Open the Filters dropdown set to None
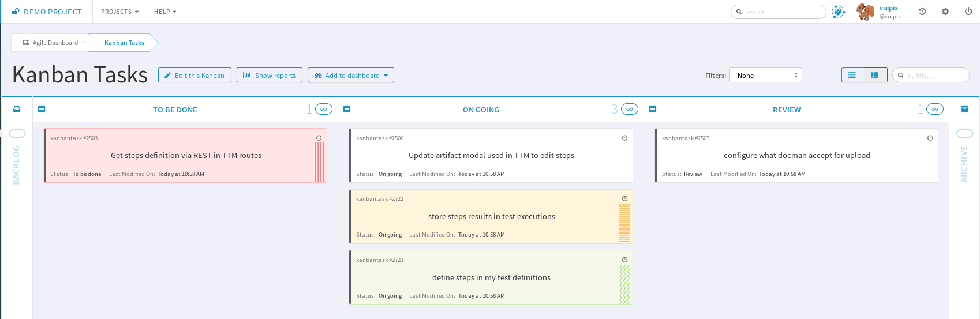 tap(765, 75)
